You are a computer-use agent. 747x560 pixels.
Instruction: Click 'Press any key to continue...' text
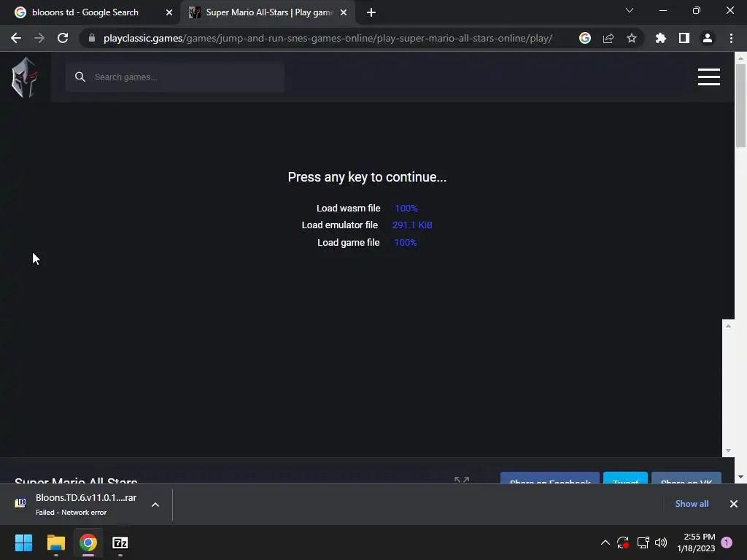coord(368,177)
